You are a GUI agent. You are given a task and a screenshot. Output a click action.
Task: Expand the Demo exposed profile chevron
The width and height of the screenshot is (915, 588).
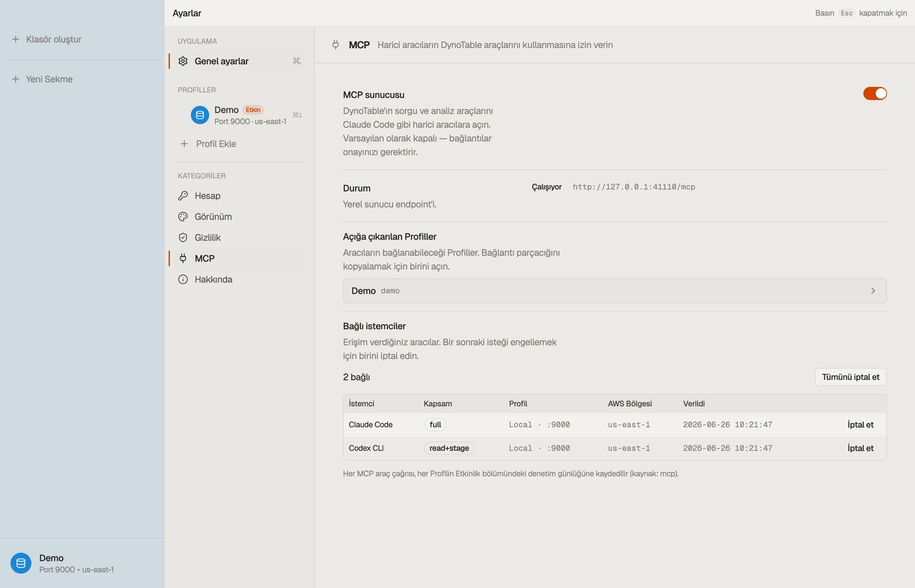(x=873, y=291)
